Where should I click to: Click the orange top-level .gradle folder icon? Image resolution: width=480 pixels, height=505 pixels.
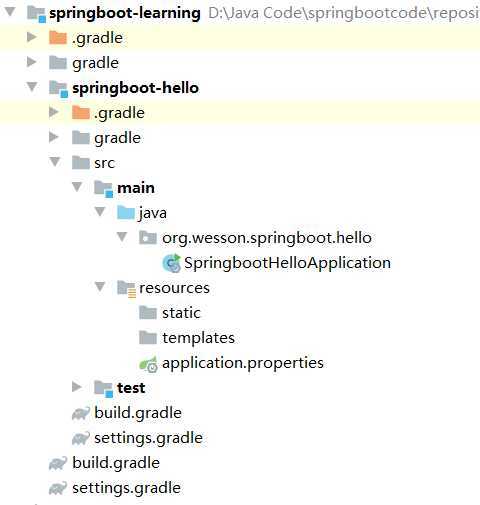(58, 37)
